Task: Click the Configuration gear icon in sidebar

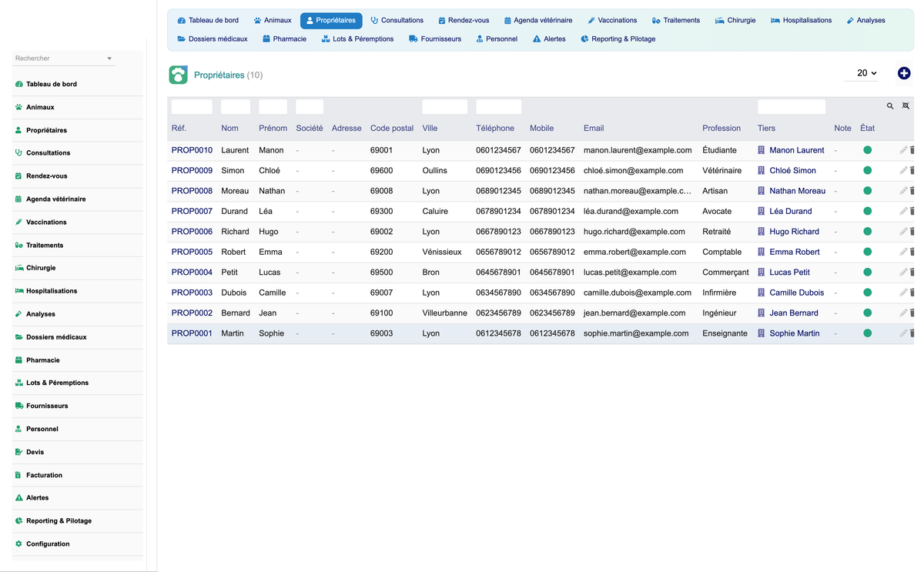Action: [19, 544]
